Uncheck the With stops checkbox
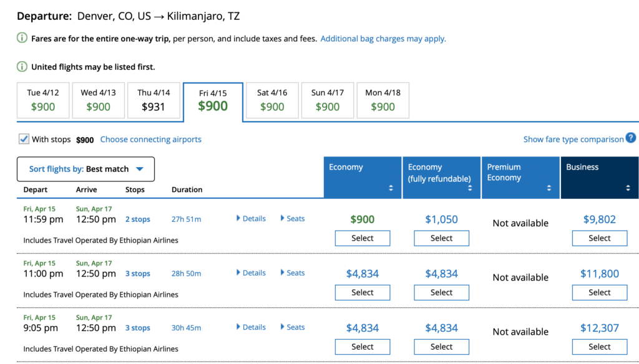Screen dimensions: 639x364 pyautogui.click(x=24, y=139)
